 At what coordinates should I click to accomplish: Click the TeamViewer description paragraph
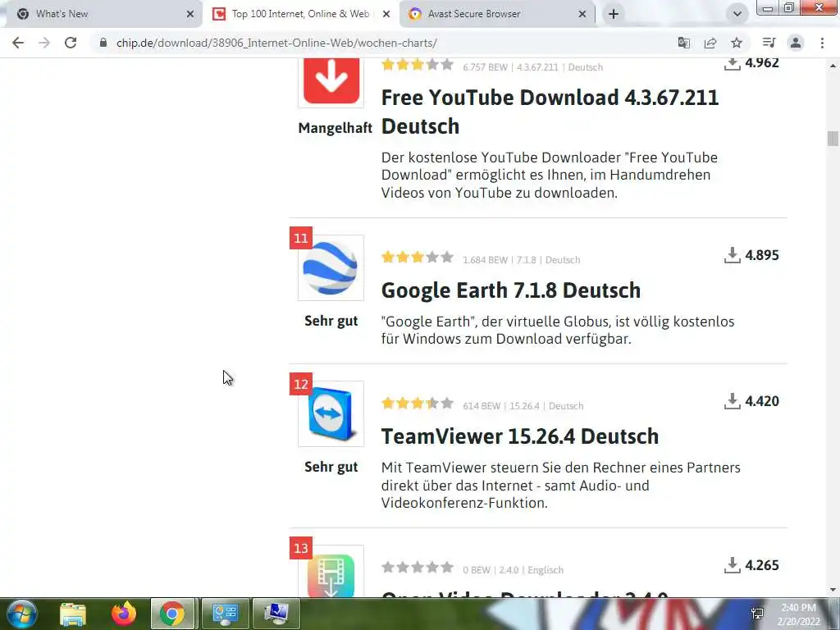[x=561, y=486]
